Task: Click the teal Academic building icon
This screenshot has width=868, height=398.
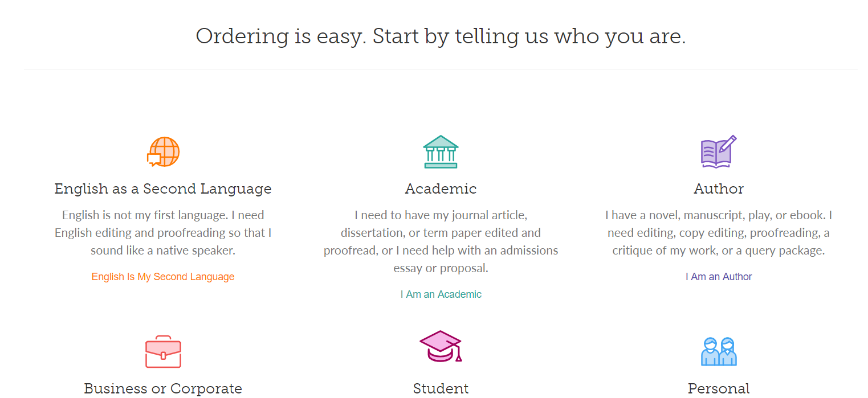Action: click(441, 152)
